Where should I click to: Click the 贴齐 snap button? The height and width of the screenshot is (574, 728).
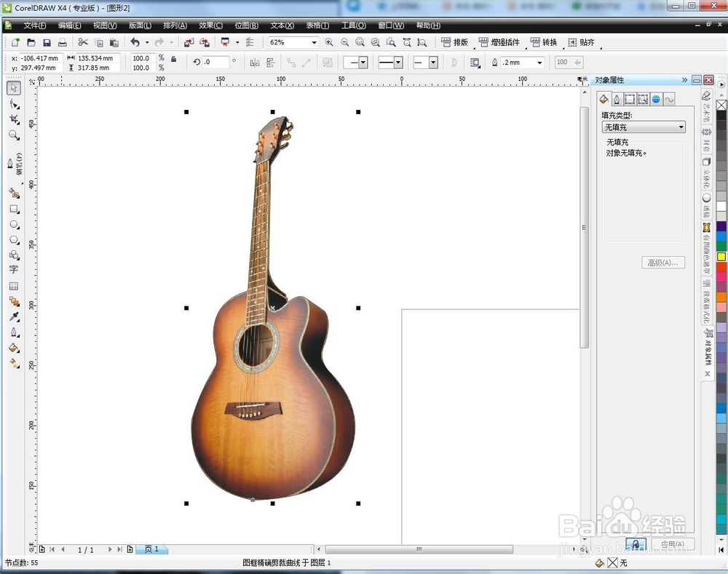pyautogui.click(x=581, y=42)
